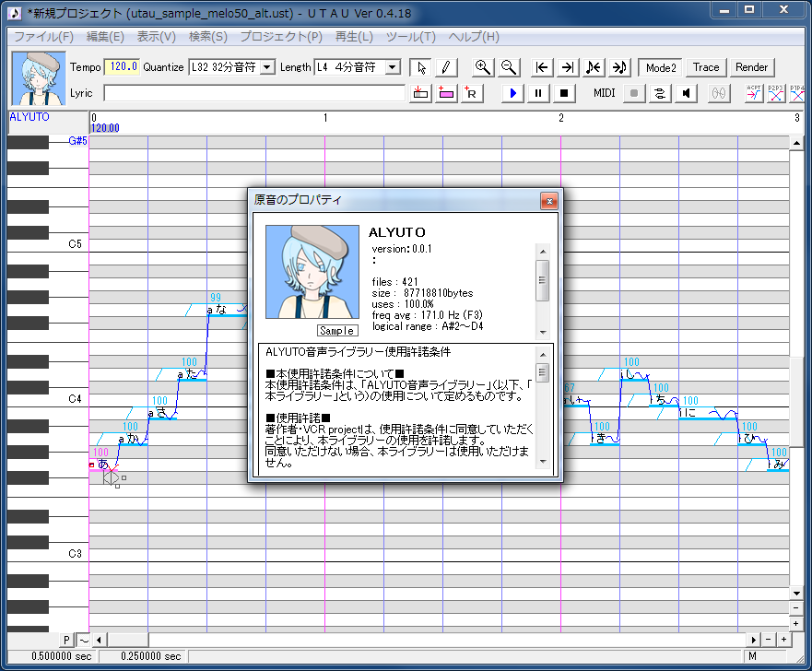Click the Lyric input field
This screenshot has height=671, width=812.
tap(254, 93)
